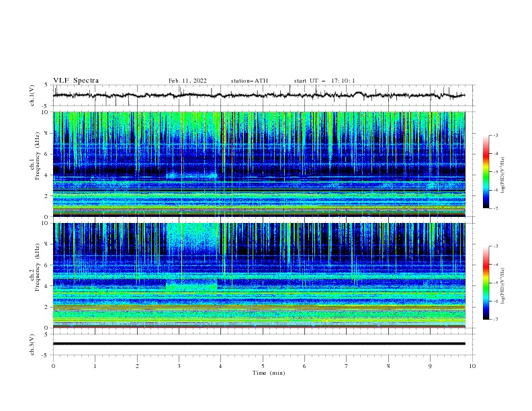Screen dimensions: 532x411
Task: Click time axis tick label 9
Action: point(430,366)
